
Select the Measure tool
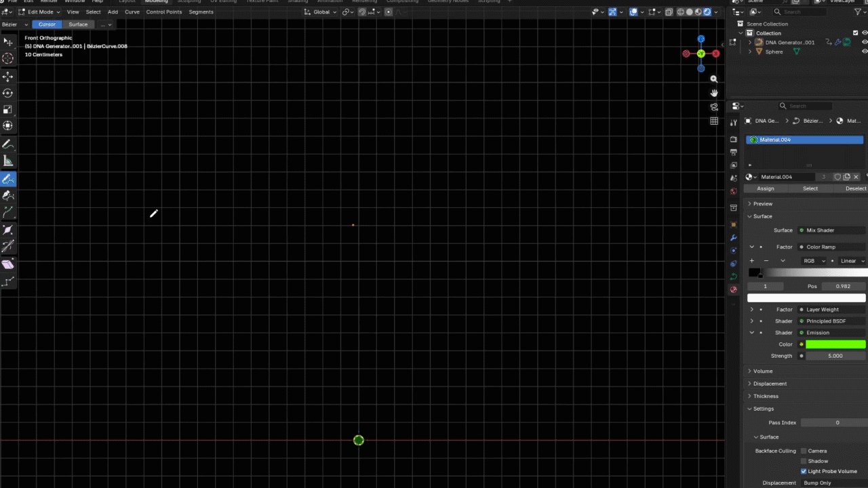(x=8, y=161)
